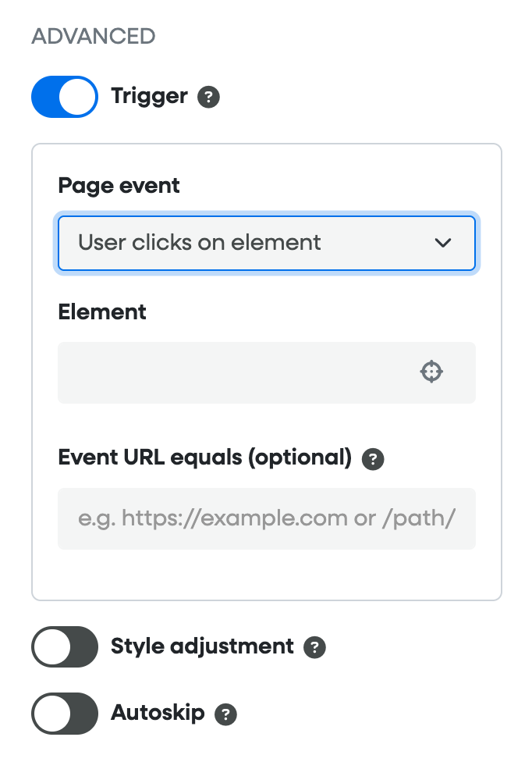Enable the Autoskip toggle

click(65, 714)
